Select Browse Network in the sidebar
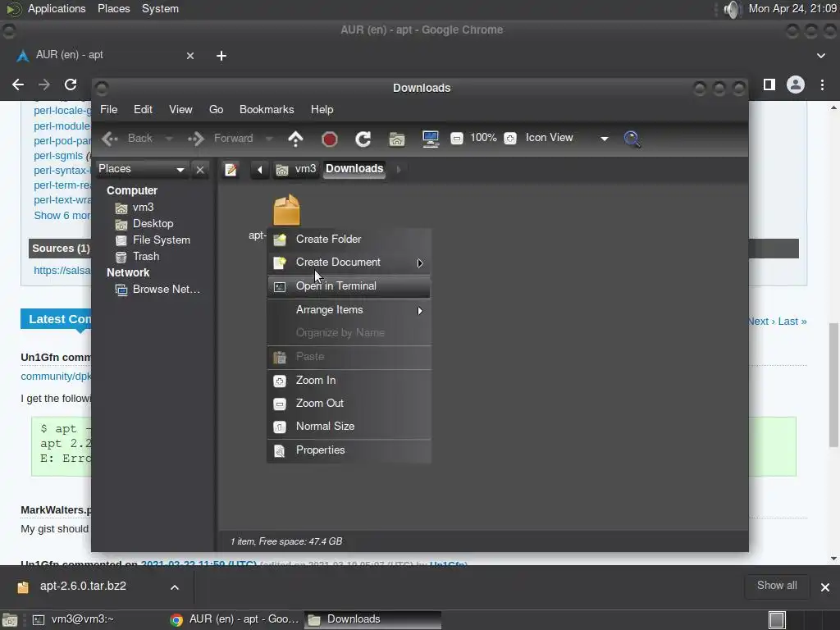Image resolution: width=840 pixels, height=630 pixels. point(166,290)
